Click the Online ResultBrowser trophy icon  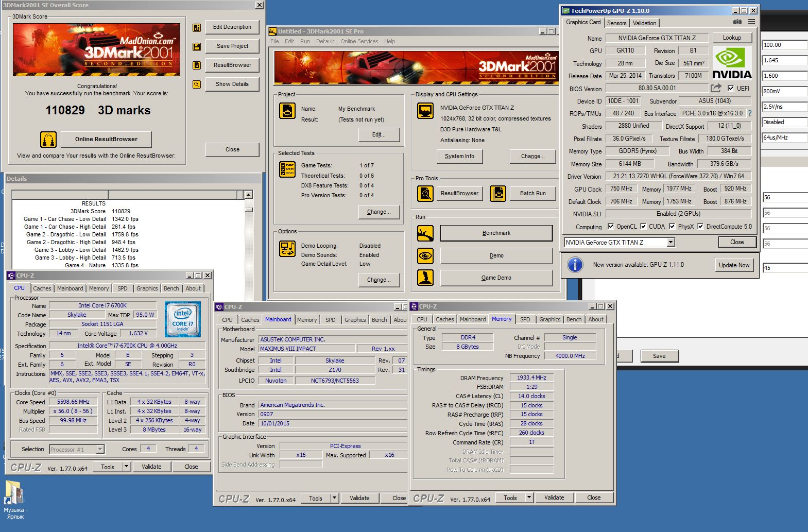point(48,139)
